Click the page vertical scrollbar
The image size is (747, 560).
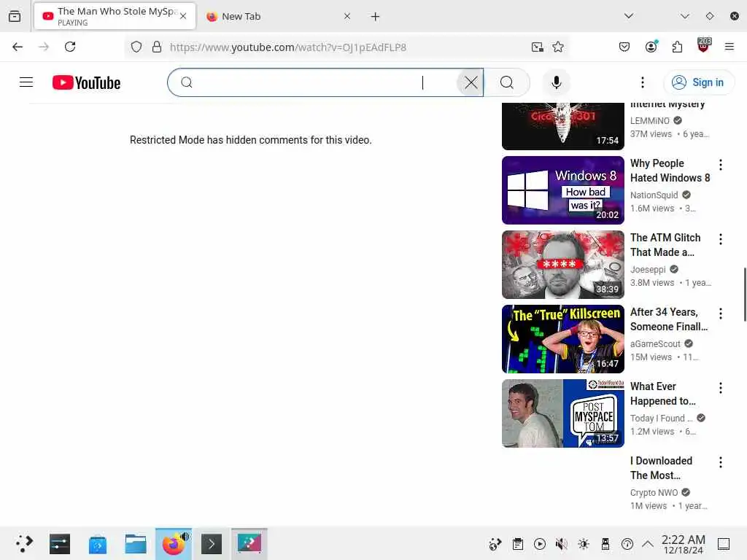[744, 295]
